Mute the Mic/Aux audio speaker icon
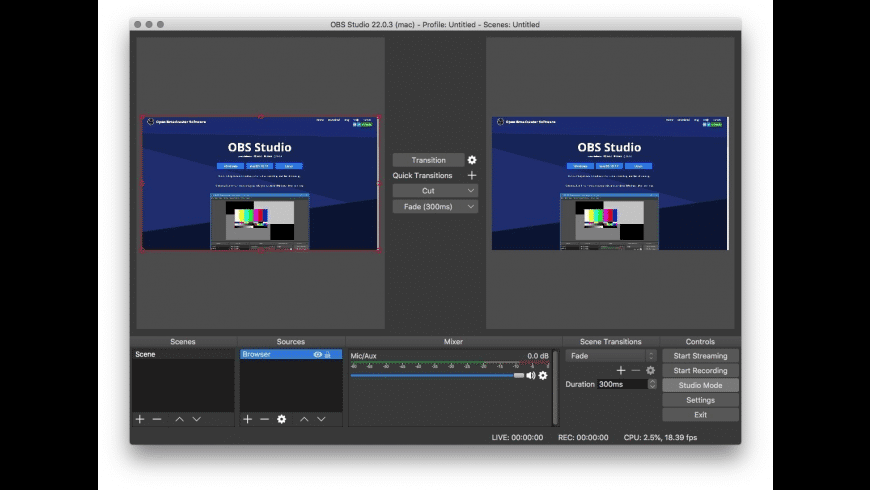 (x=531, y=375)
